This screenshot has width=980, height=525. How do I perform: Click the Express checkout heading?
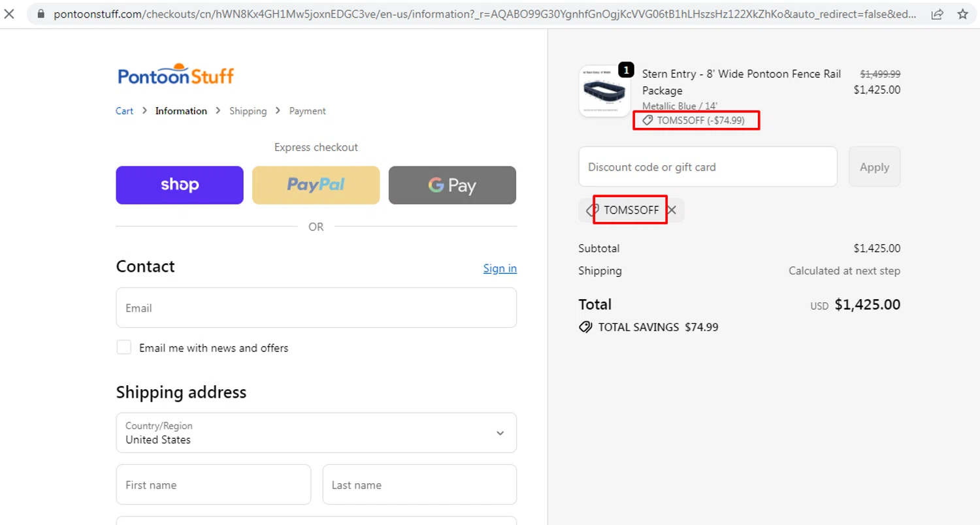(316, 148)
